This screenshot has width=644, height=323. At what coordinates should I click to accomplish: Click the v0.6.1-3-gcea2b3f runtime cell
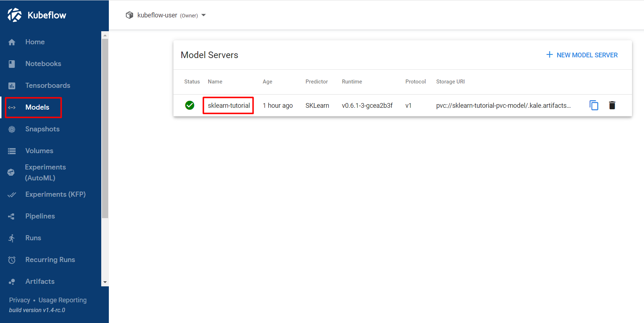367,106
